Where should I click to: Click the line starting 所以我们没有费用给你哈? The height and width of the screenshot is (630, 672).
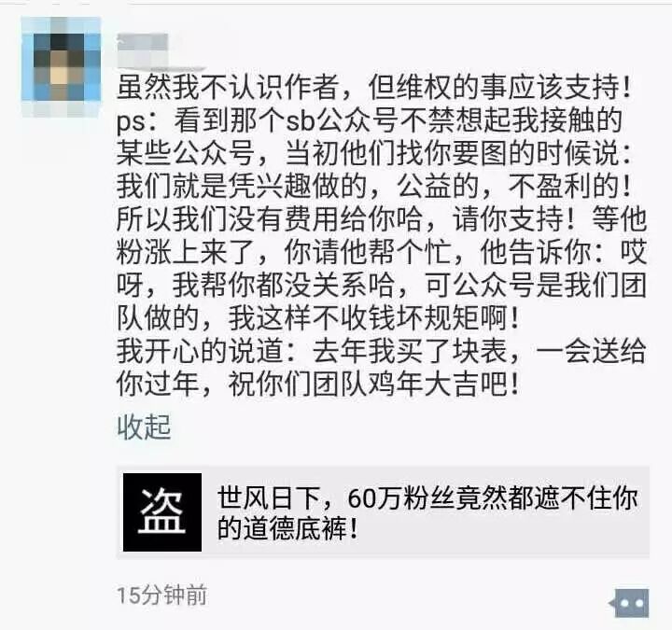tap(382, 219)
